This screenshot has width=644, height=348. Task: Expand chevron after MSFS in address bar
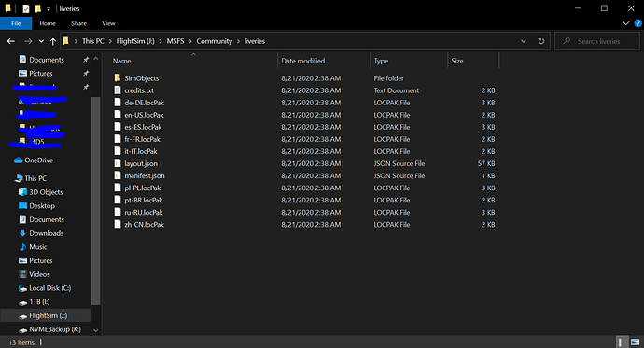click(190, 41)
